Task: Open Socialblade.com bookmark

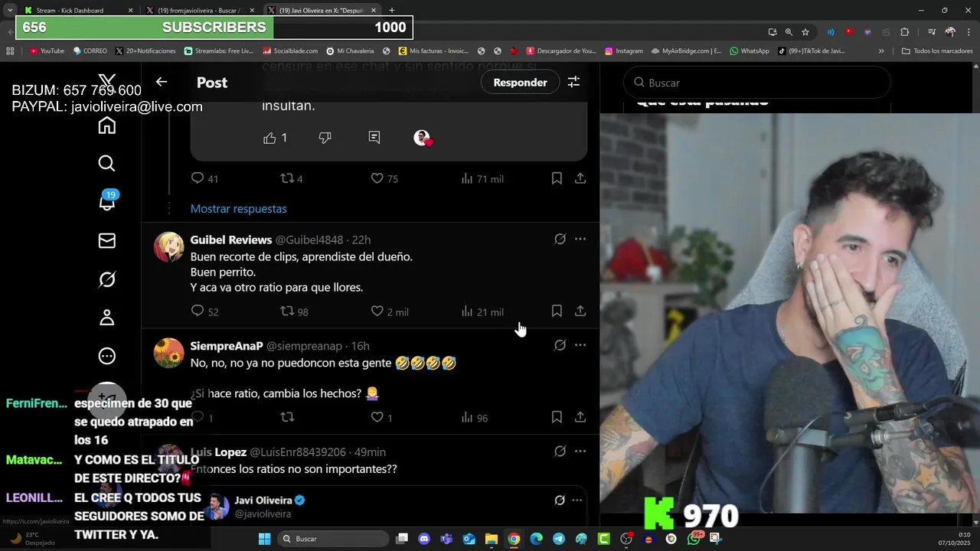Action: pos(290,51)
